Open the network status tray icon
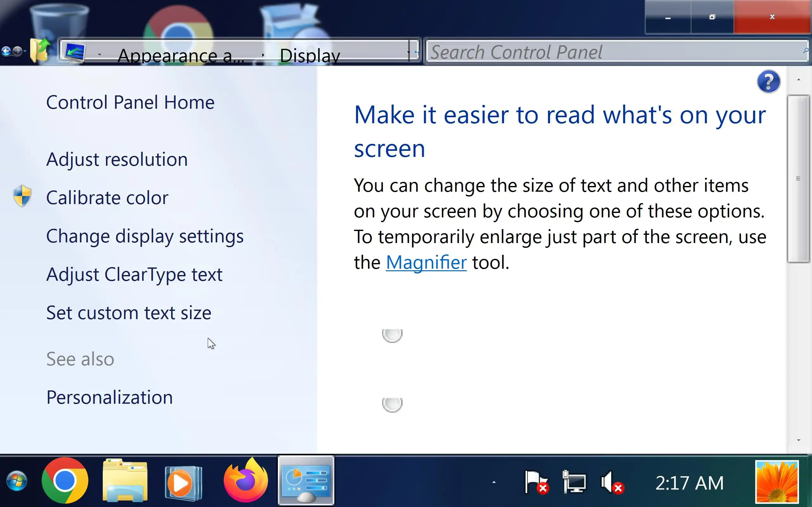The height and width of the screenshot is (507, 812). 574,482
